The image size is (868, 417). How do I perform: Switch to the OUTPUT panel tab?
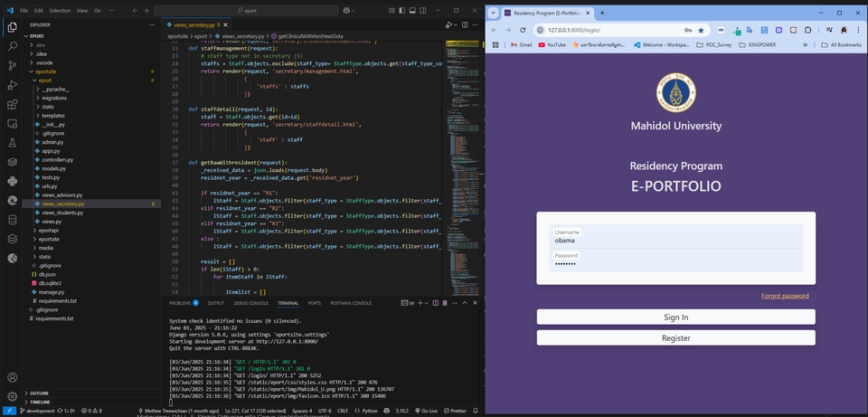(216, 303)
